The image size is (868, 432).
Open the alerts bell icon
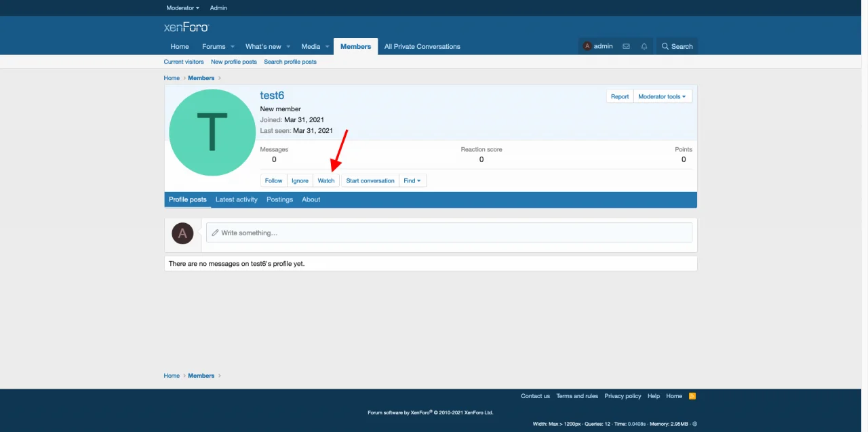pos(644,46)
